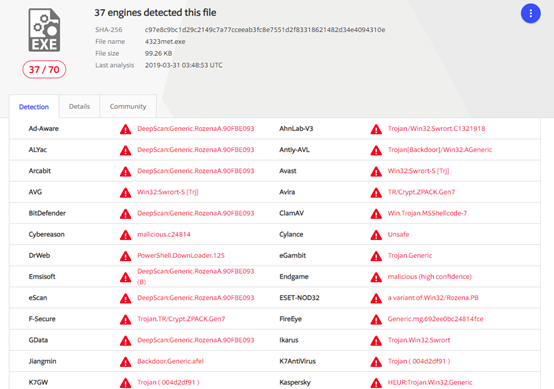Click the file size 99.26 KB
Image resolution: width=554 pixels, height=389 pixels.
click(158, 53)
